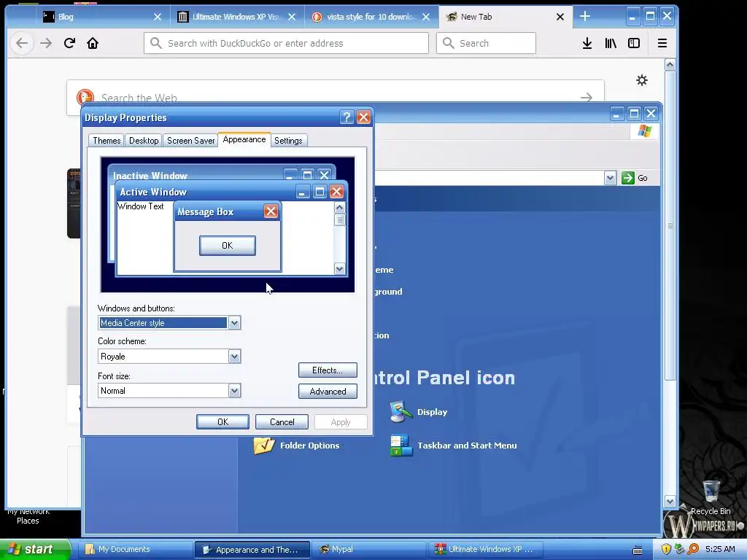The image size is (747, 560).
Task: Switch to the Blog browser tab
Action: [102, 17]
